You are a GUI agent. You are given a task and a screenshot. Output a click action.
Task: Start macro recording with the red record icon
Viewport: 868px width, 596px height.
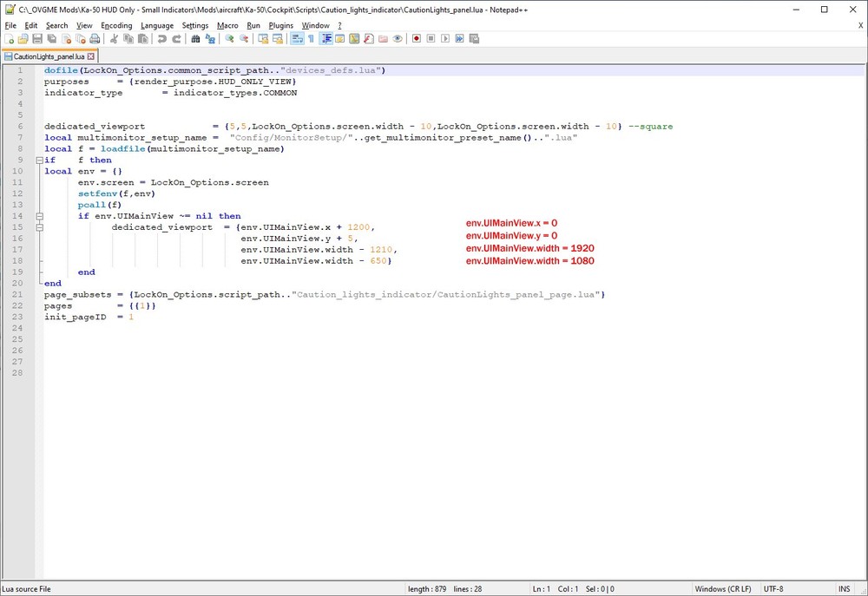417,39
